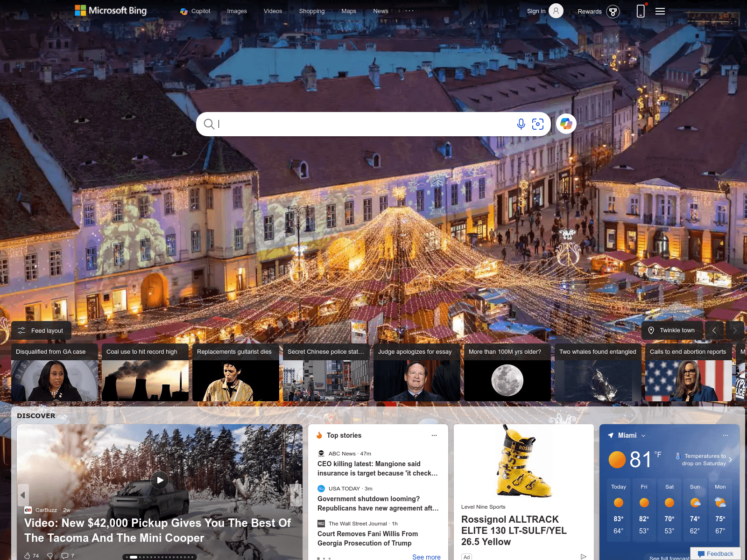
Task: Start voice search with microphone icon
Action: [x=521, y=124]
